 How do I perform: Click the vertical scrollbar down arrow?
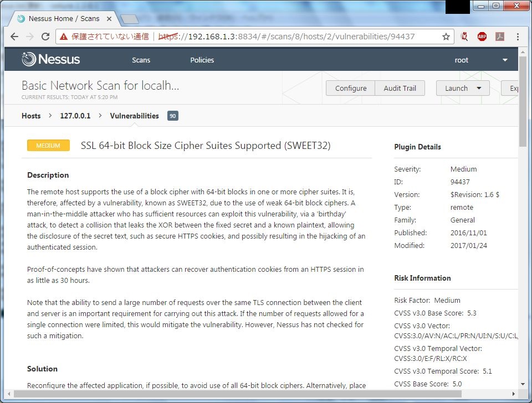pyautogui.click(x=523, y=384)
